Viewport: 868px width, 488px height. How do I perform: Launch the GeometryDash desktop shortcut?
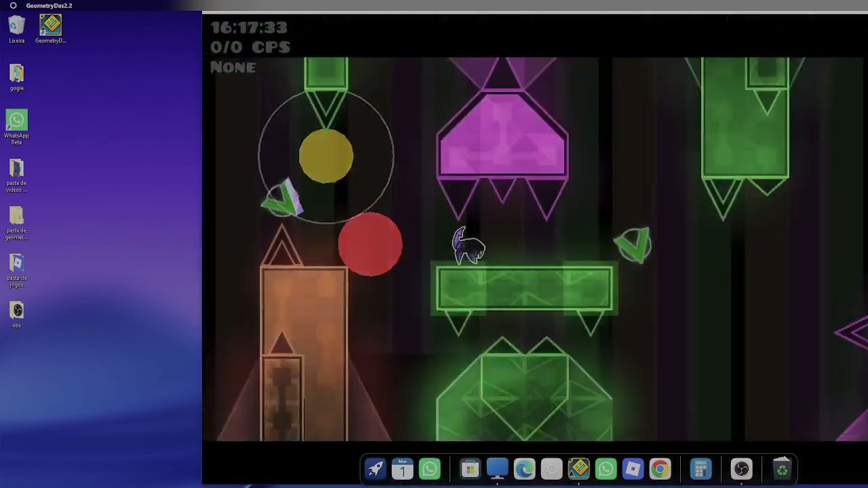[x=51, y=30]
